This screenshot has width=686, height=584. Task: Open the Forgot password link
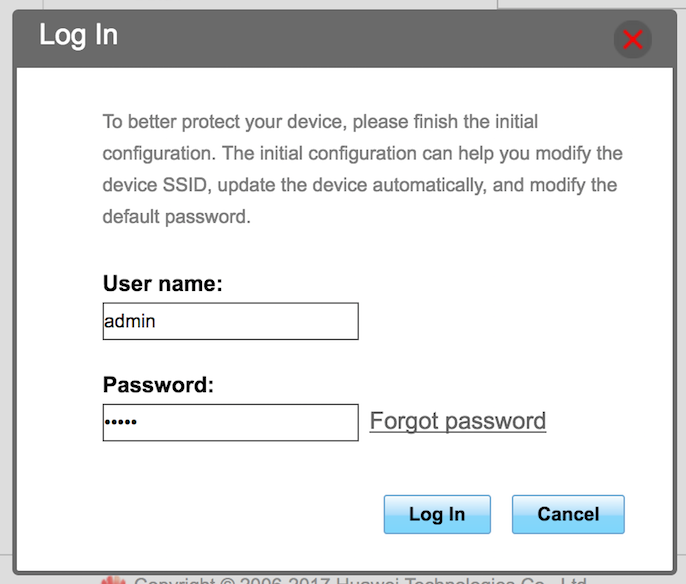(458, 421)
